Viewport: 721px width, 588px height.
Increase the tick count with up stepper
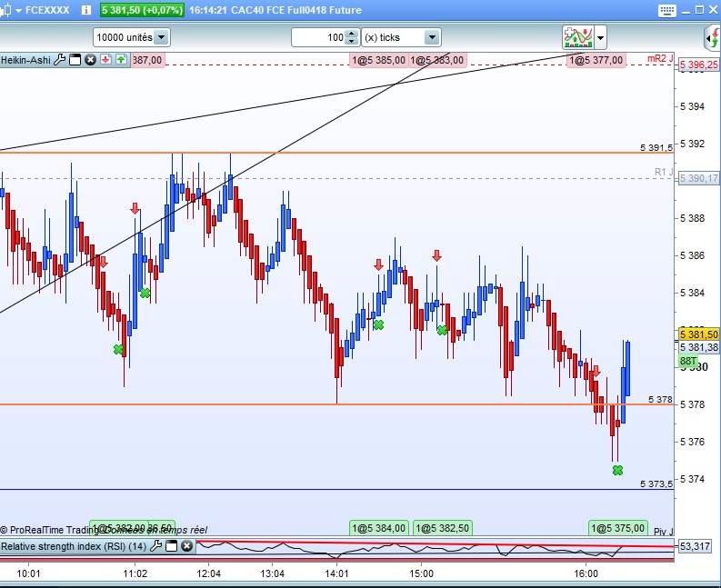(352, 34)
